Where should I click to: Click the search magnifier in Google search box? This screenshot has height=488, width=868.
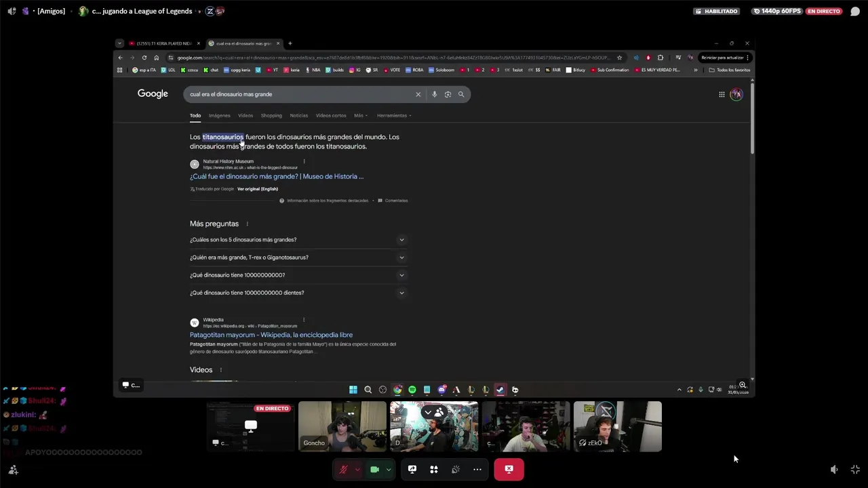[461, 94]
